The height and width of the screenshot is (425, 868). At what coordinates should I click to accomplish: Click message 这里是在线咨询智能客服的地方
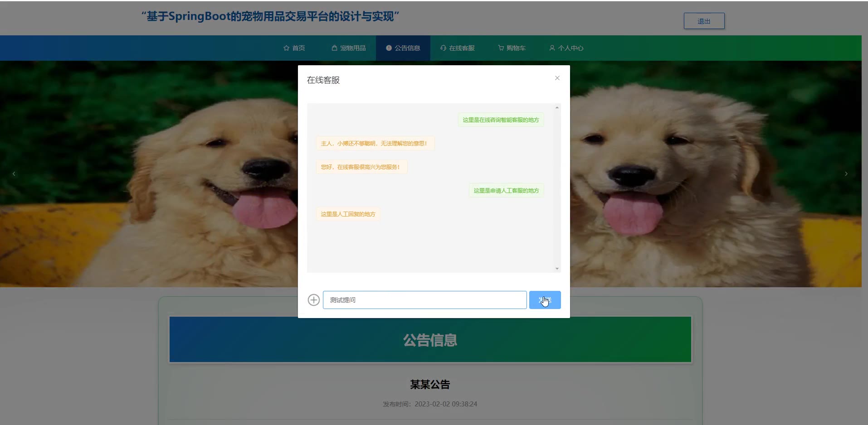(501, 120)
